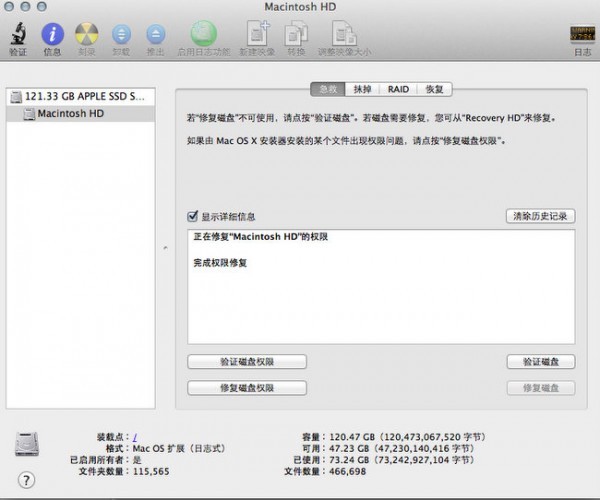Click the mount point "/" link
The width and height of the screenshot is (600, 500).
point(135,437)
